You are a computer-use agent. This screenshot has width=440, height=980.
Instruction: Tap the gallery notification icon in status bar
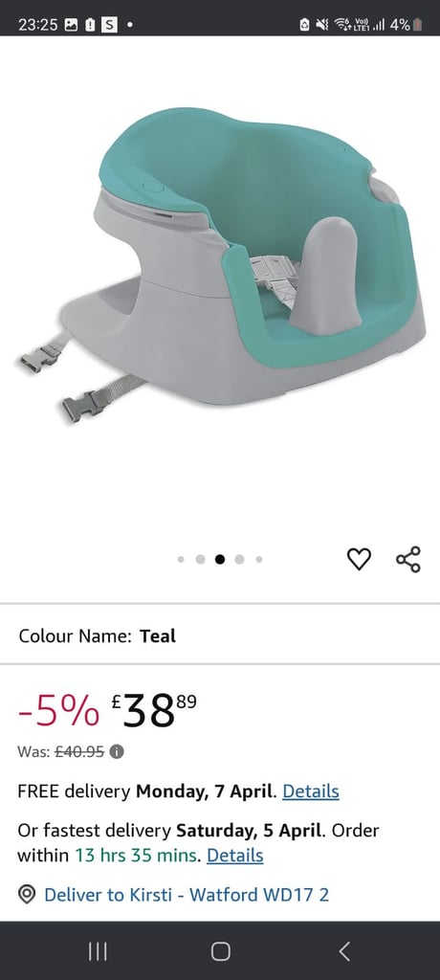click(x=71, y=24)
